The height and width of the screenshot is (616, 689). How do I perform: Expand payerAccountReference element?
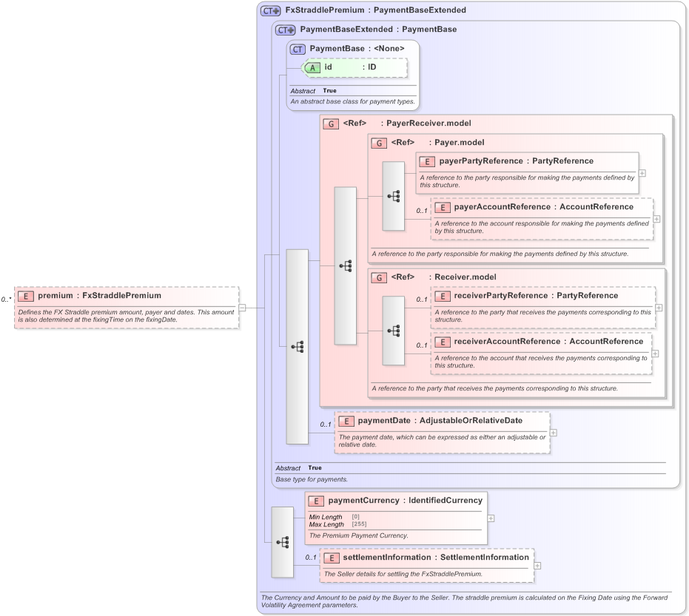pos(656,219)
